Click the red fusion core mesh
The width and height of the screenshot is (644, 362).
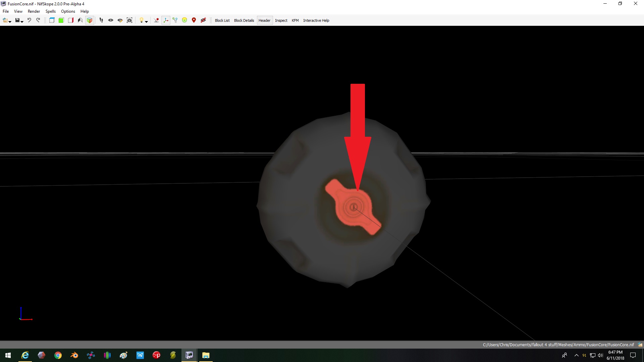coord(353,207)
